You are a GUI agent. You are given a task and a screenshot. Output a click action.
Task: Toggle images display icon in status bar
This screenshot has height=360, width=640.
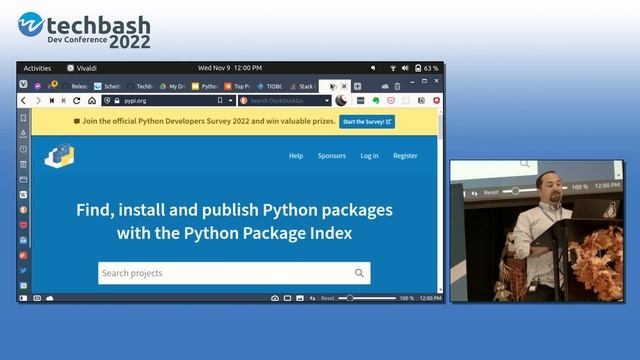click(x=300, y=298)
